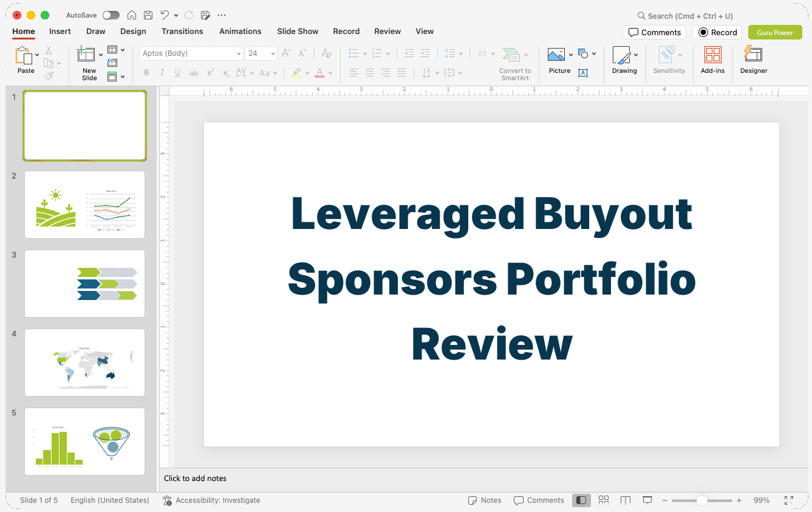Click the Home icon in the title bar
Viewport: 812px width, 512px height.
click(131, 15)
